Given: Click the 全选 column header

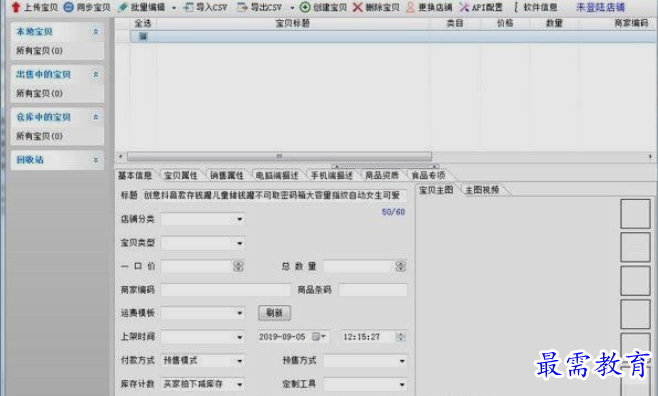Looking at the screenshot, I should point(143,23).
